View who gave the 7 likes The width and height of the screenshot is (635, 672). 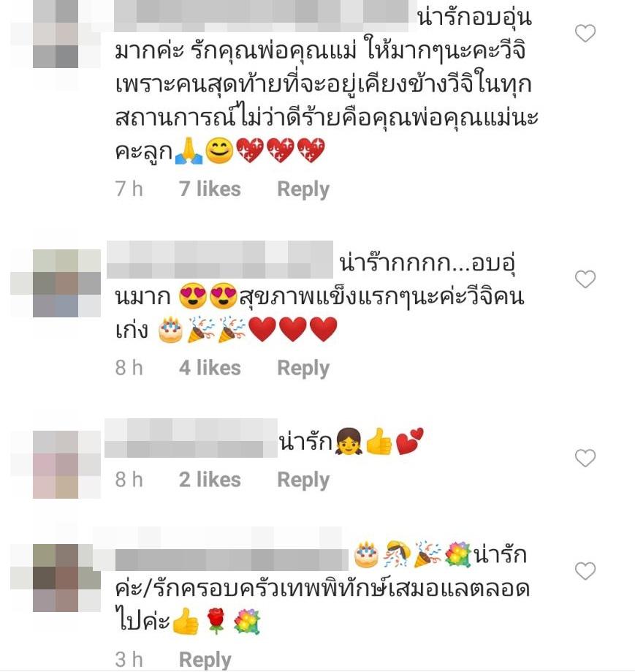(x=210, y=189)
